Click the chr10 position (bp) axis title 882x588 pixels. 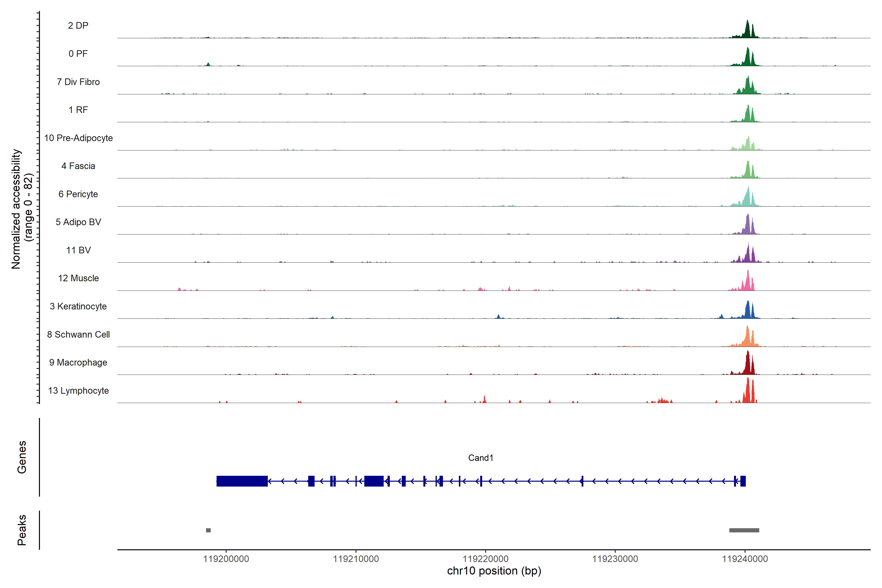click(x=494, y=571)
